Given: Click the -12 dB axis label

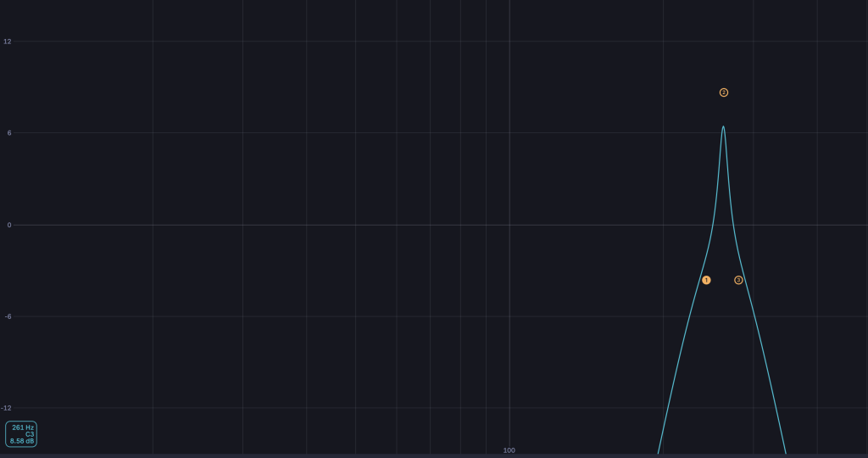Looking at the screenshot, I should pyautogui.click(x=7, y=408).
